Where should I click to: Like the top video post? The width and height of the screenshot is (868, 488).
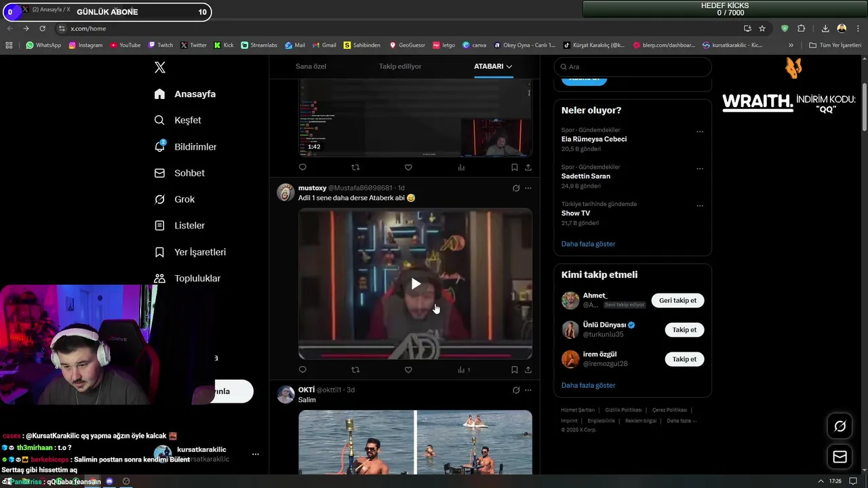pos(408,167)
